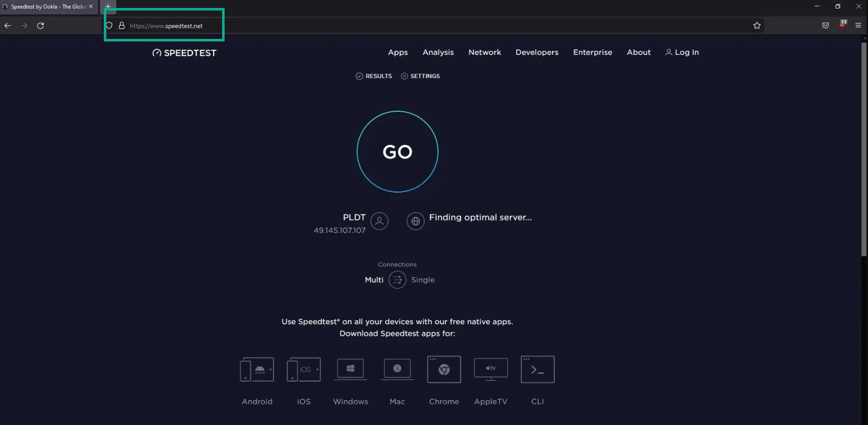Open the Enterprise menu
868x425 pixels.
[592, 52]
